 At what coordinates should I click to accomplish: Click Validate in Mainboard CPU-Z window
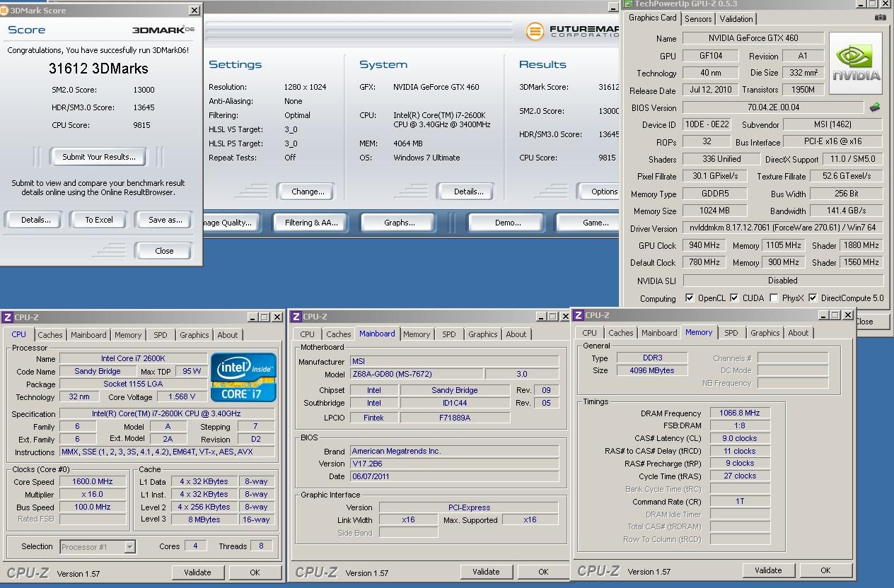486,572
